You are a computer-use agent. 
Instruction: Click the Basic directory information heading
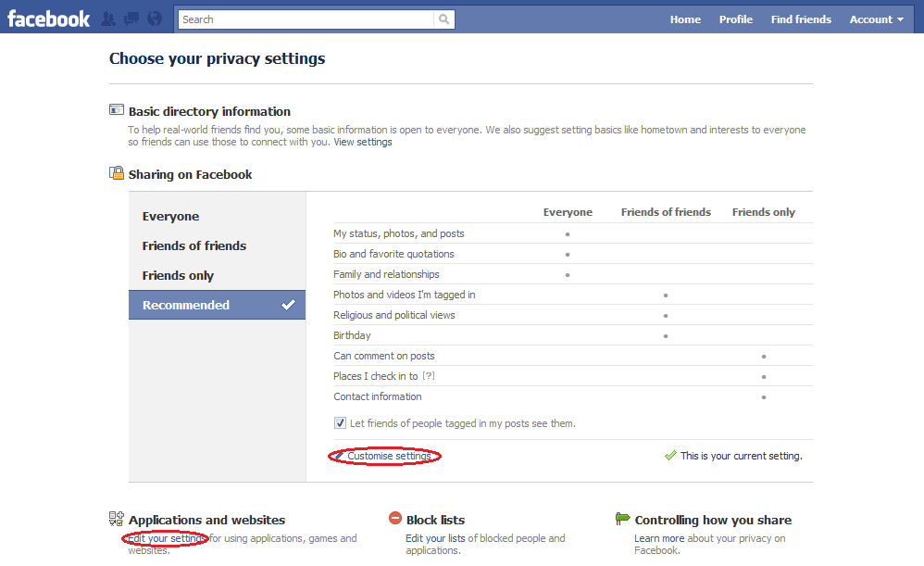coord(209,111)
